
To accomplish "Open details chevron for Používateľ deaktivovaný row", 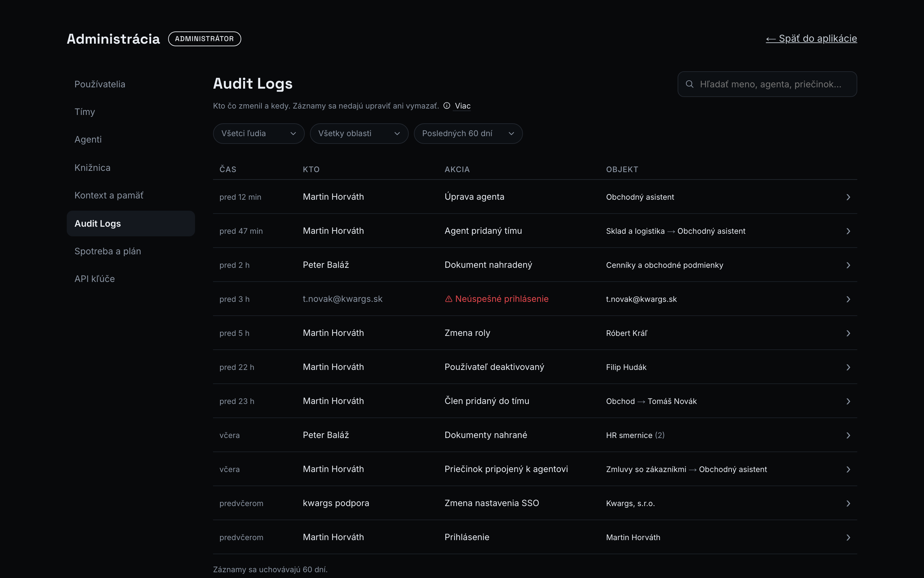I will (x=848, y=367).
